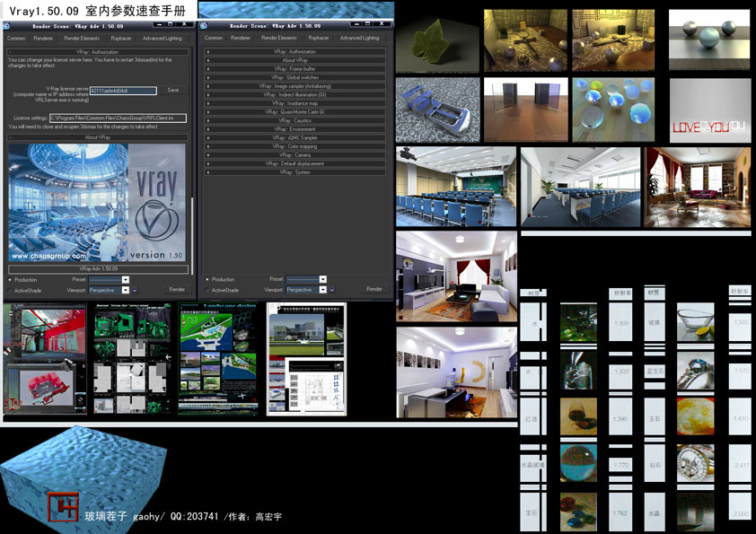Screen dimensions: 756x534
Task: Select Production mode in the rollout-list window
Action: [x=207, y=279]
